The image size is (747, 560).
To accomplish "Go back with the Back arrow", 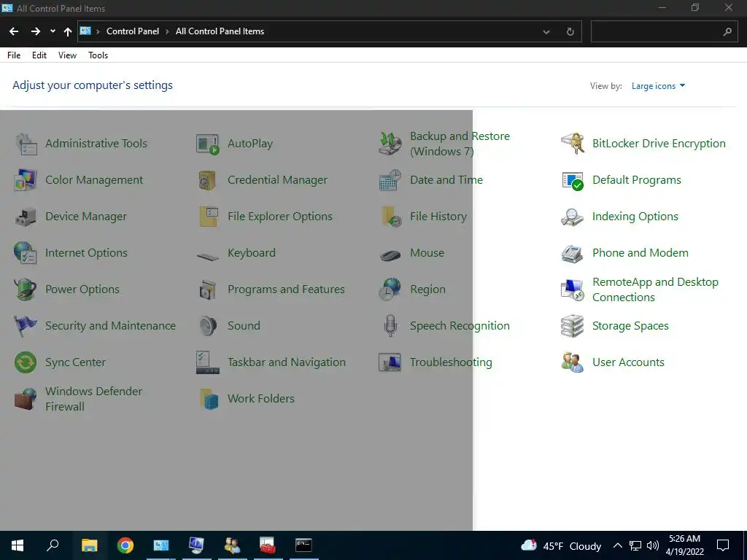I will tap(14, 31).
